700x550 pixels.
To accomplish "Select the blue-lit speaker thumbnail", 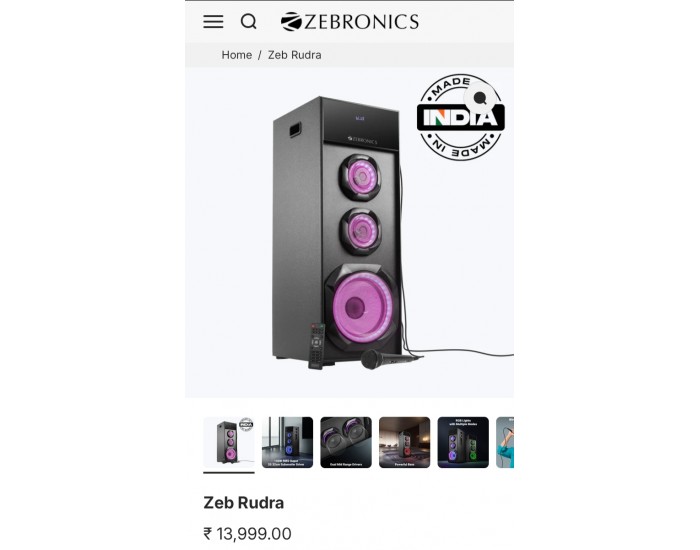I will tap(288, 442).
